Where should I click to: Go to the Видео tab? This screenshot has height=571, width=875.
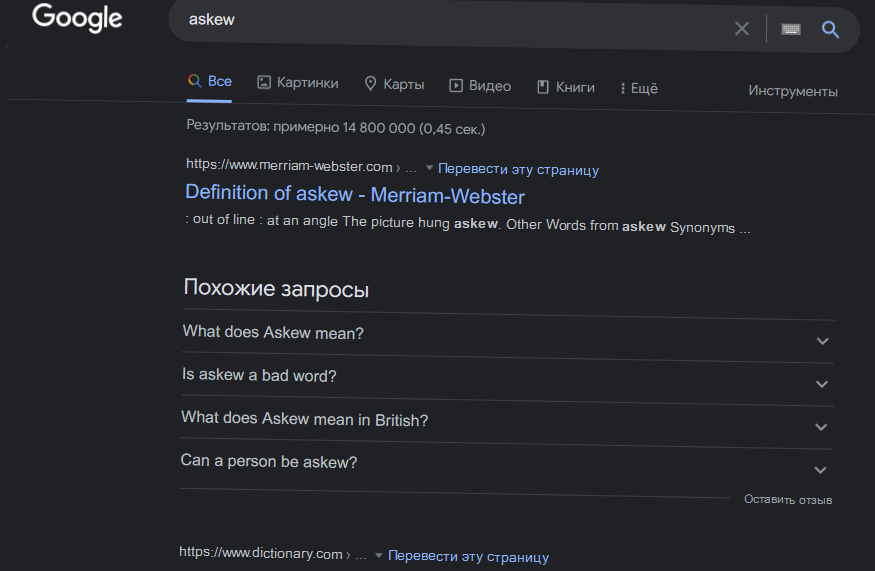(480, 86)
